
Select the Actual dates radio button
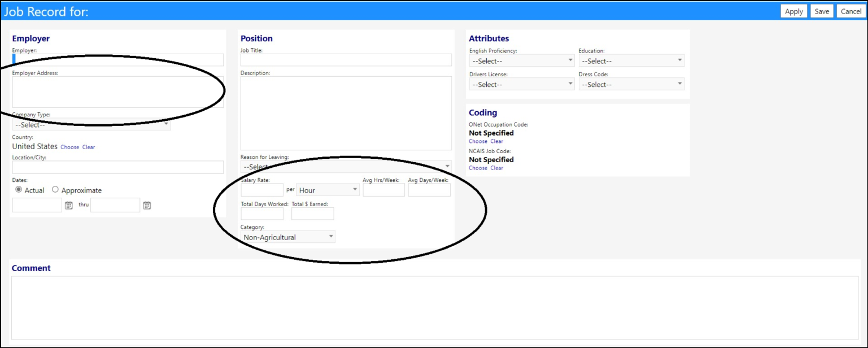(x=19, y=190)
